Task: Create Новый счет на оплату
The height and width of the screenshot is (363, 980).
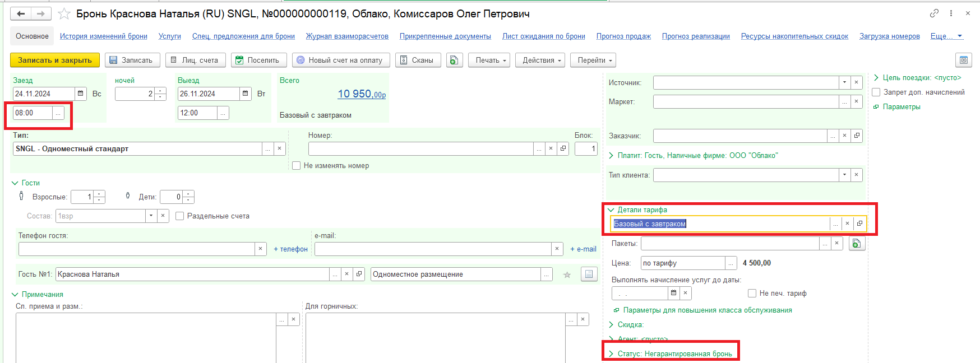Action: pos(341,60)
